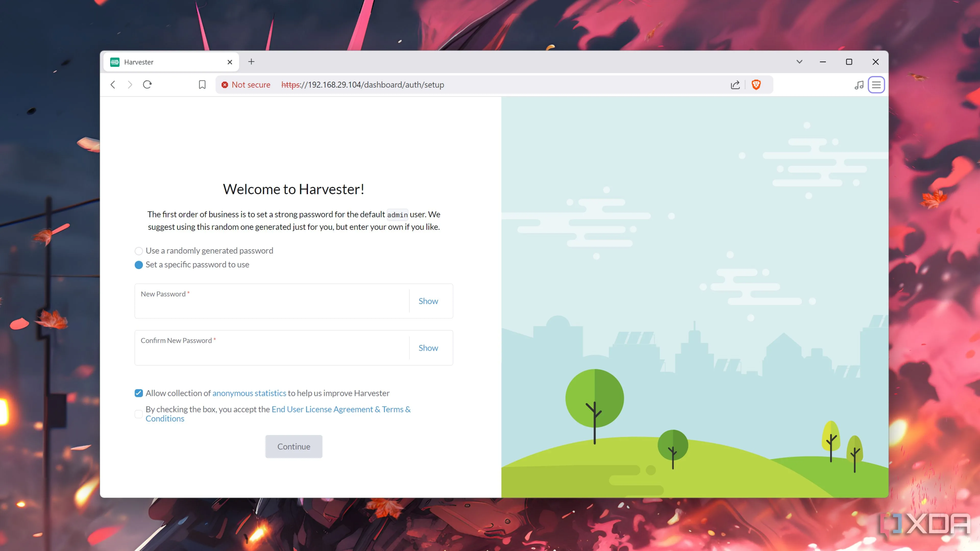Viewport: 980px width, 551px height.
Task: Select Set a specific password to use
Action: pyautogui.click(x=139, y=265)
